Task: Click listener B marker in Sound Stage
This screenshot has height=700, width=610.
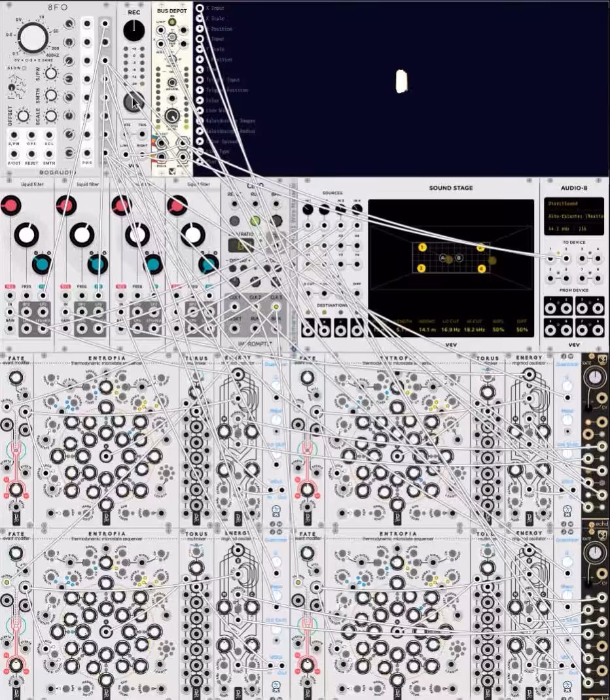Action: [x=459, y=258]
